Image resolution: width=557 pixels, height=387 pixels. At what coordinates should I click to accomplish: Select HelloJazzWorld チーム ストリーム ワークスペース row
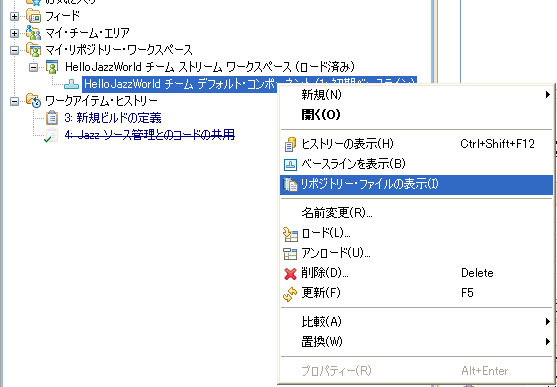pyautogui.click(x=210, y=67)
